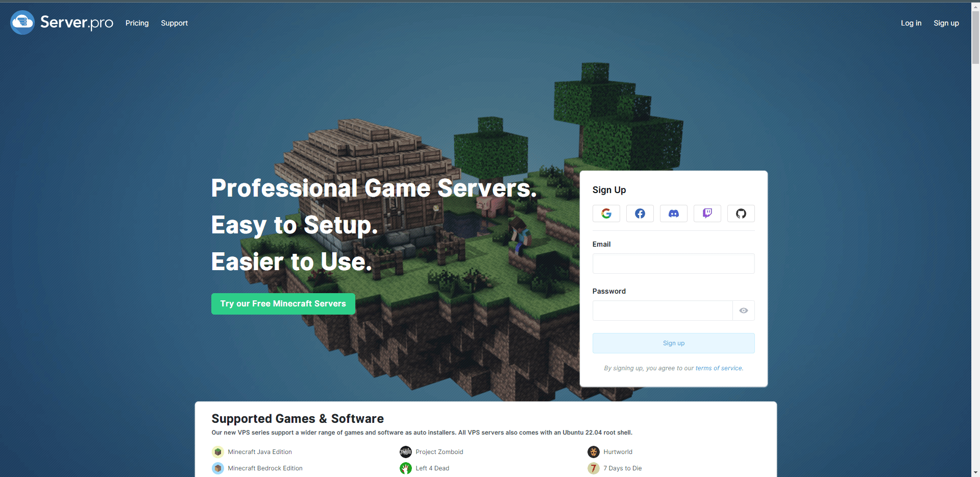The height and width of the screenshot is (477, 980).
Task: Open Minecraft Java Edition link
Action: [x=260, y=452]
